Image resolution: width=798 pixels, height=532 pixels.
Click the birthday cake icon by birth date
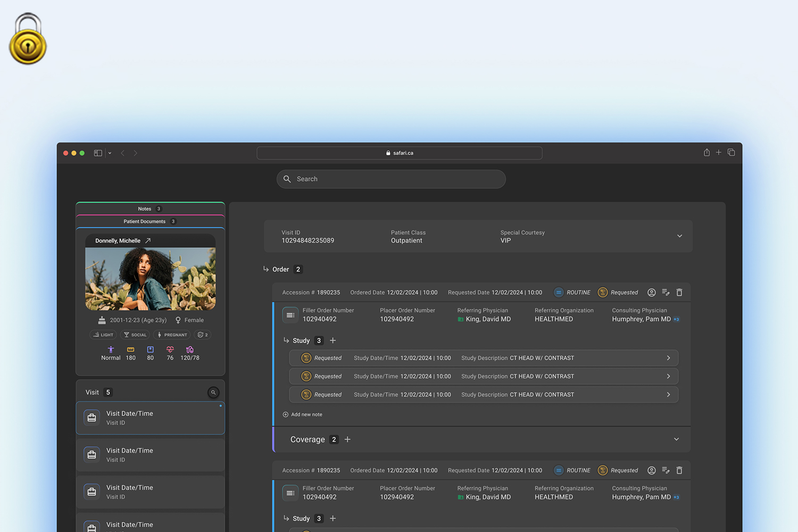tap(102, 320)
